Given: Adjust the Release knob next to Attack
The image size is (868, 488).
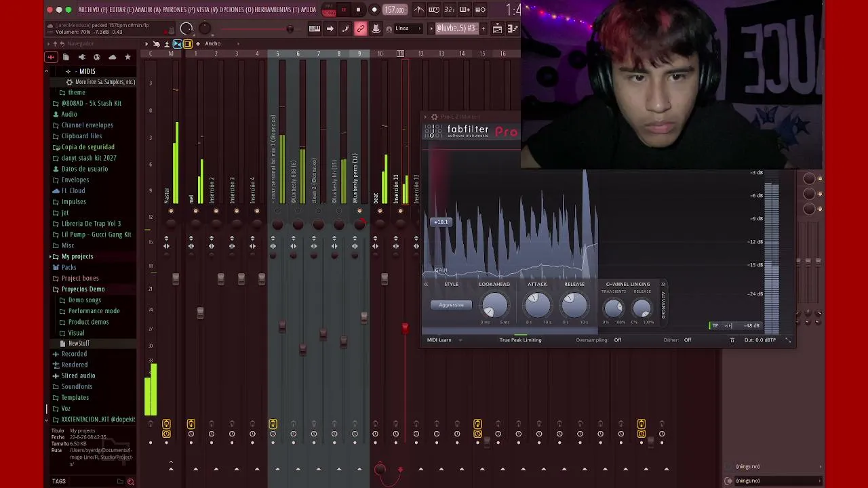Looking at the screenshot, I should (x=574, y=306).
